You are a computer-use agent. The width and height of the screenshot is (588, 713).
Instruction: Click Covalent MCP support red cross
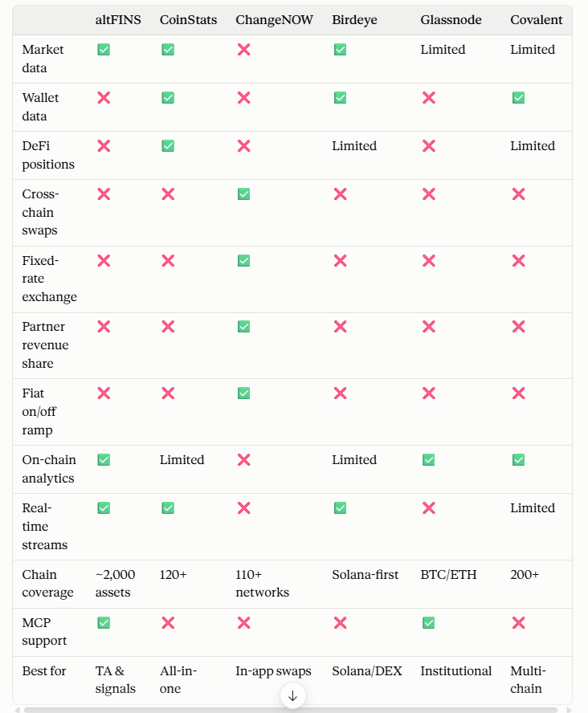click(x=518, y=622)
